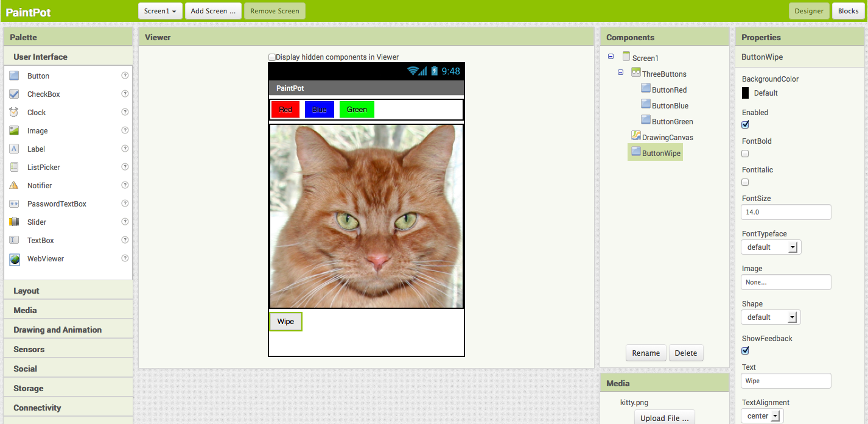Switch to the Blocks view
The image size is (868, 424).
[x=848, y=11]
